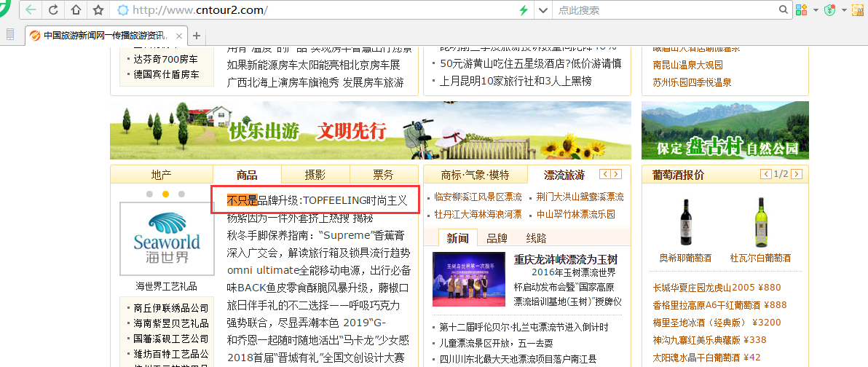
Task: Open 梅里圣地冰酒（经典版） ¥3200 link
Action: (717, 323)
